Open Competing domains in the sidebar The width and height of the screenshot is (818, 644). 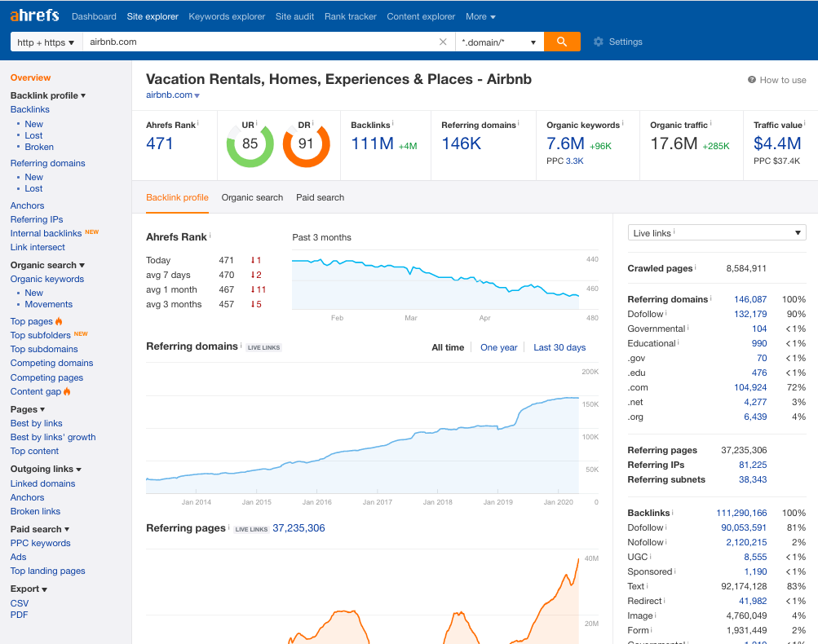click(x=51, y=363)
